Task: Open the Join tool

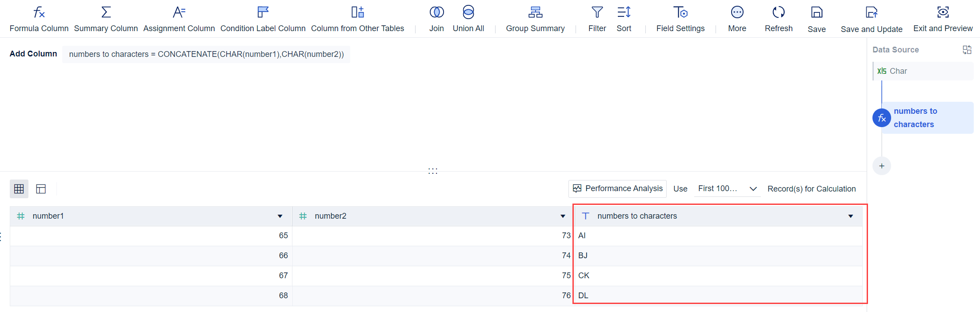Action: 436,19
